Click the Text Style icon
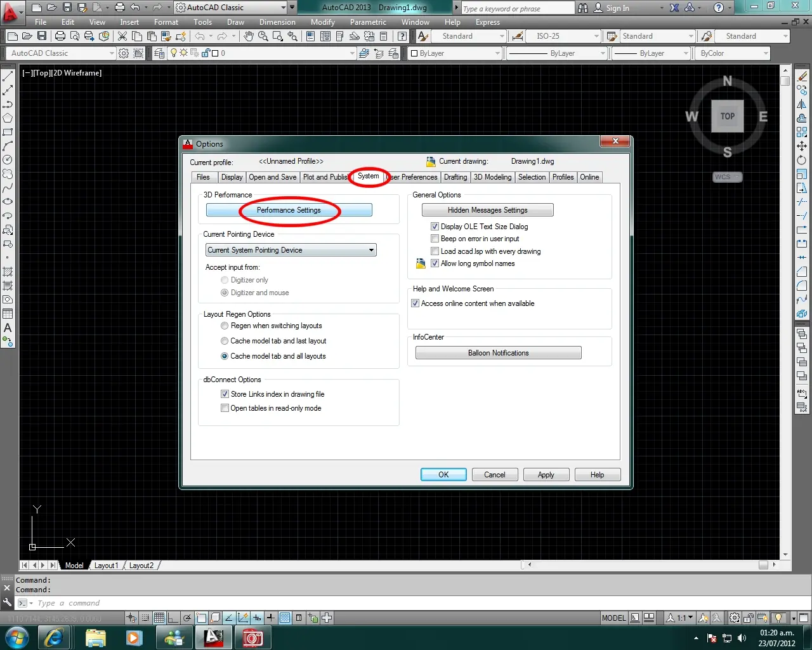812x650 pixels. (423, 36)
